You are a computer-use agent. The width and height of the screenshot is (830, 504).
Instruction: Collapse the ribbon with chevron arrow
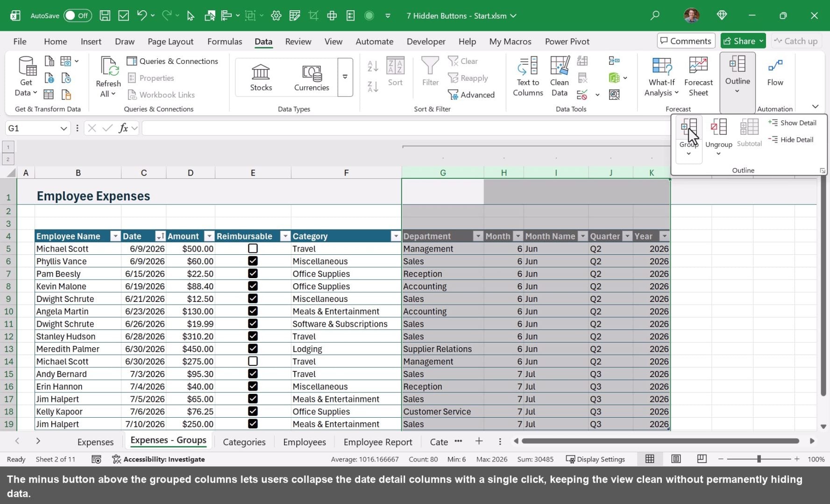(815, 106)
